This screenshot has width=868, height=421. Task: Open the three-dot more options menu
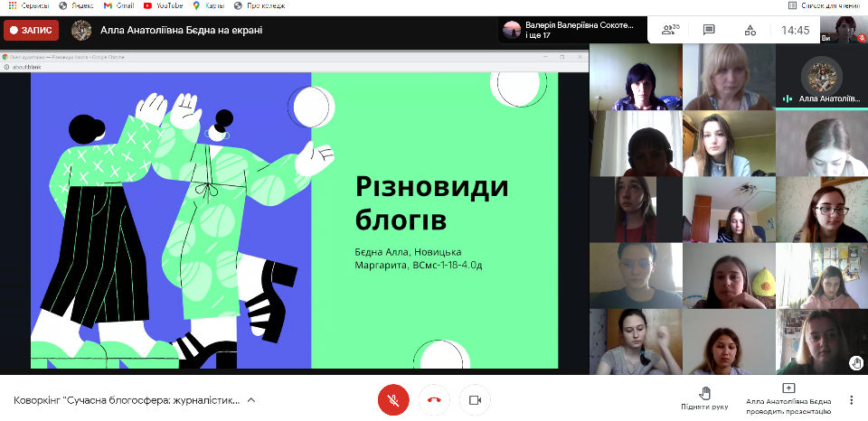tap(851, 399)
